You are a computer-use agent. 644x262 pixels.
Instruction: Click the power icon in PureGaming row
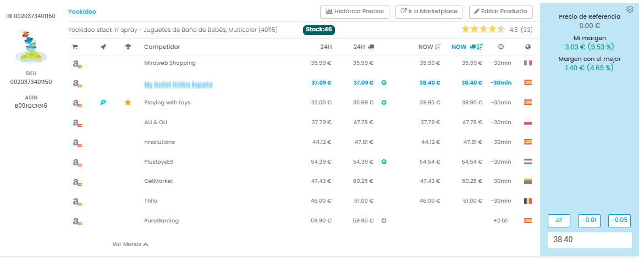point(384,221)
